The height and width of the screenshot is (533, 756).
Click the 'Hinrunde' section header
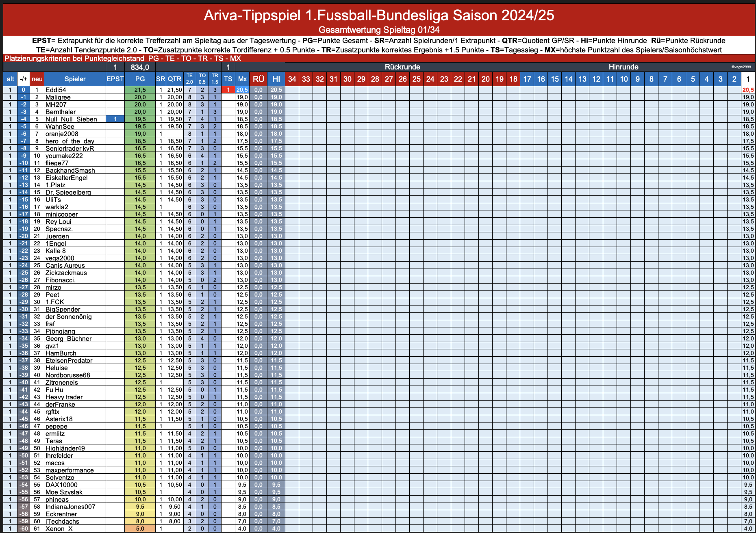click(x=623, y=67)
